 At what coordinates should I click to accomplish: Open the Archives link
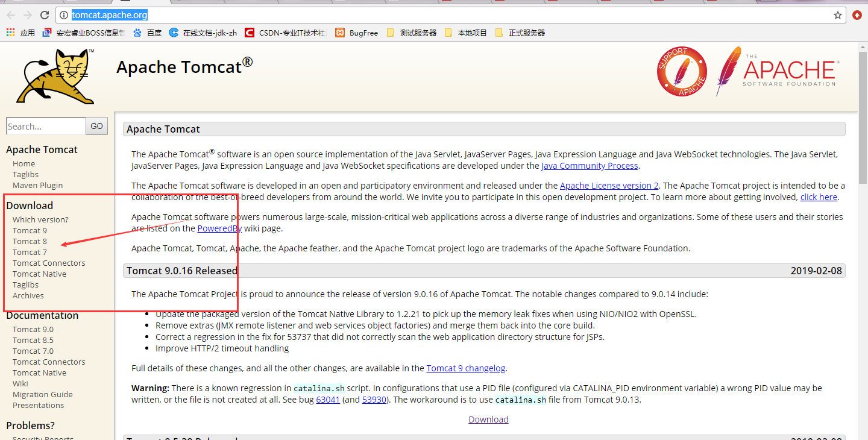click(28, 295)
